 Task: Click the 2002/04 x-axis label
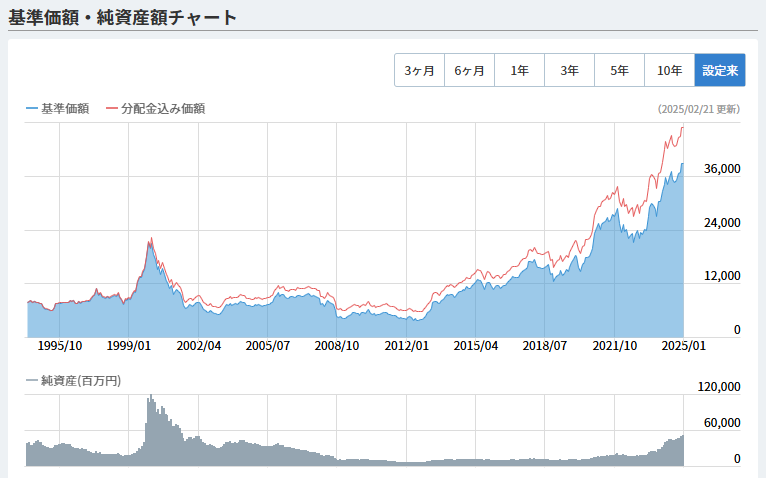tap(198, 346)
